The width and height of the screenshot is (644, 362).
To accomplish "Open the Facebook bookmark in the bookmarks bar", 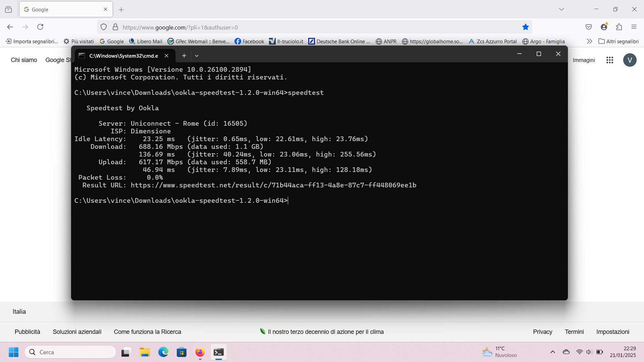I will (x=249, y=41).
